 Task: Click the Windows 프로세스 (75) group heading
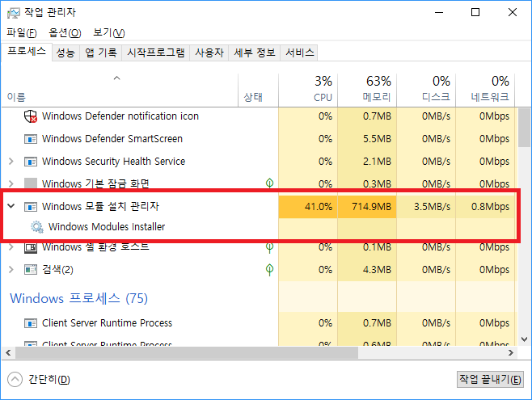78,299
